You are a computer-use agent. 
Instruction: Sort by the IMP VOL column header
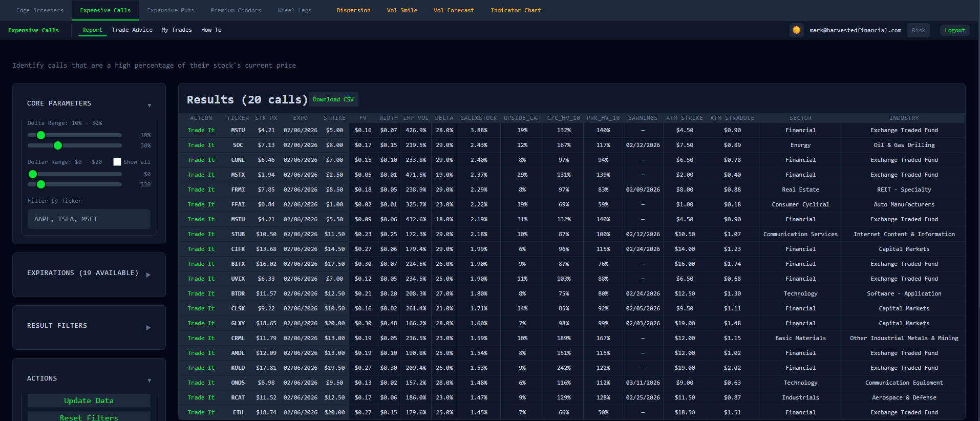tap(415, 118)
